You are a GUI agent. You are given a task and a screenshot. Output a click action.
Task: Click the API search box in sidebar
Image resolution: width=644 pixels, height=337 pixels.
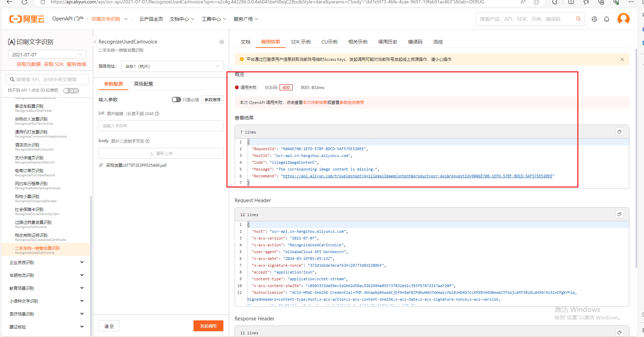coord(47,79)
